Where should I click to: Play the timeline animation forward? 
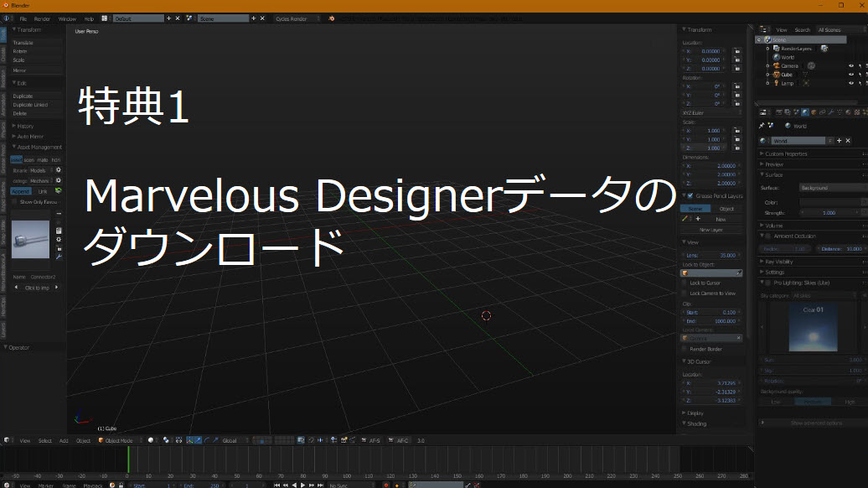click(x=302, y=485)
